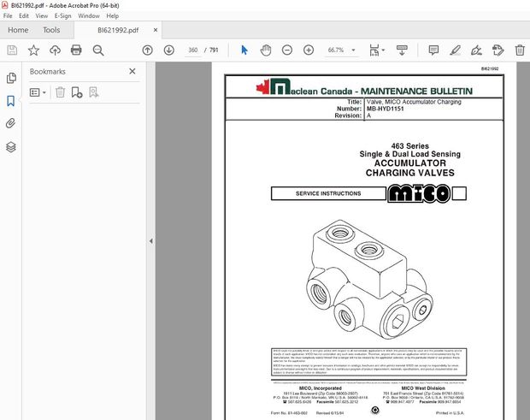Viewport: 530px width, 420px height.
Task: Open the zoom level dropdown arrow
Action: point(353,50)
